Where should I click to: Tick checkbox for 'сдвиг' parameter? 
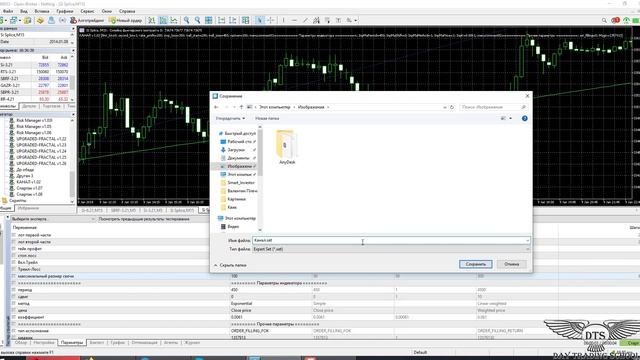[x=14, y=297]
